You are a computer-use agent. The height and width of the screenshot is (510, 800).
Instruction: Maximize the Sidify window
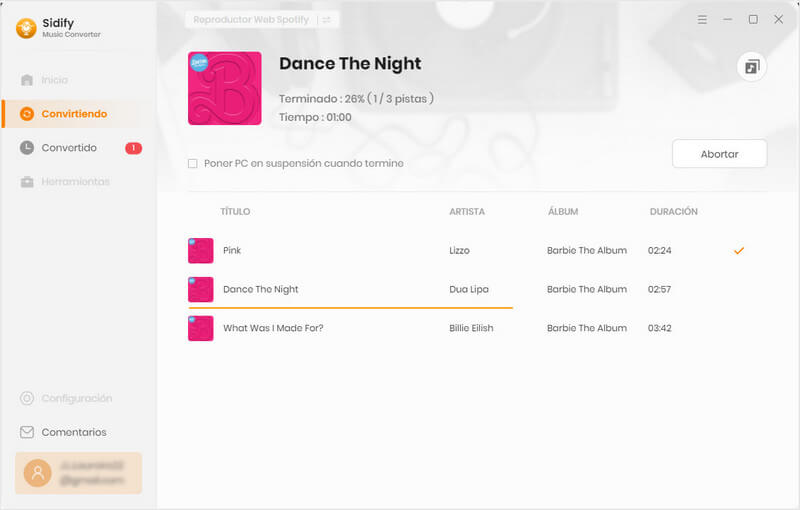click(x=753, y=19)
